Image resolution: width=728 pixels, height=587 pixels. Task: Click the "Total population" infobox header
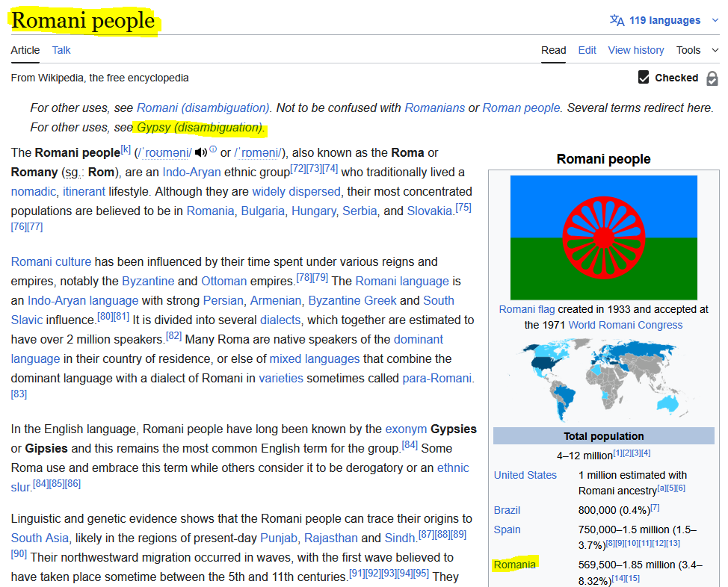[x=604, y=436]
